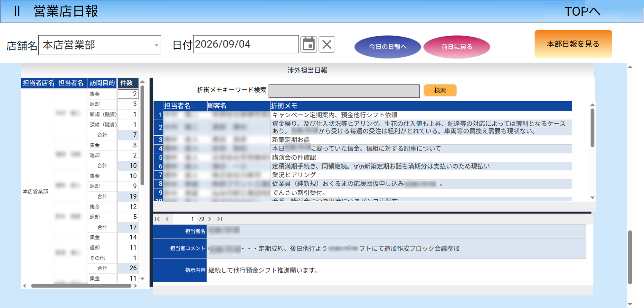Click the 件数 column header
This screenshot has width=644, height=308.
128,83
